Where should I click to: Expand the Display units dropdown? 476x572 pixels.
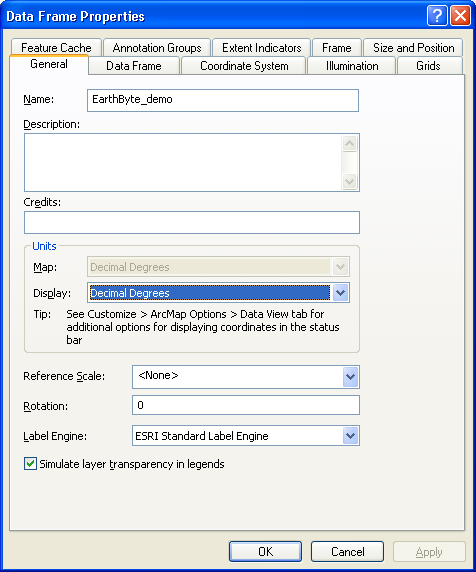tap(340, 293)
